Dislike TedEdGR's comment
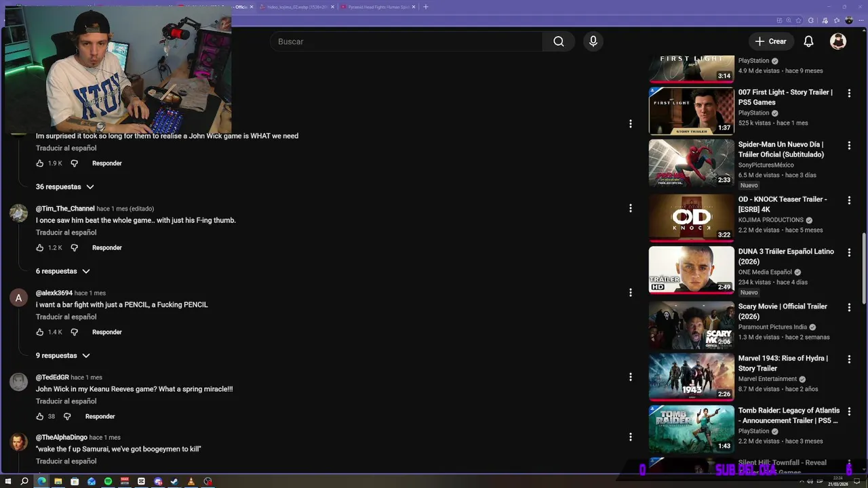This screenshot has height=488, width=868. coord(67,417)
